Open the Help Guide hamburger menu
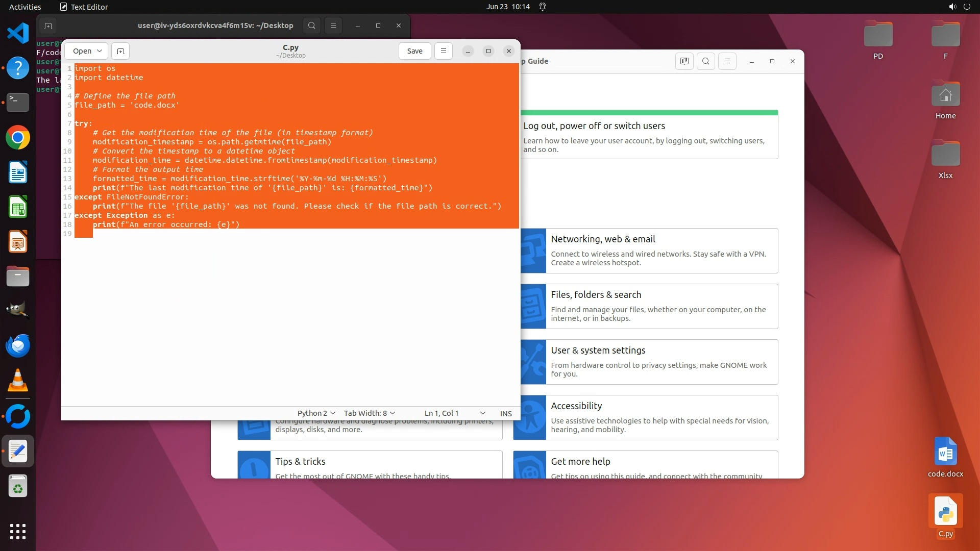980x551 pixels. pyautogui.click(x=727, y=61)
